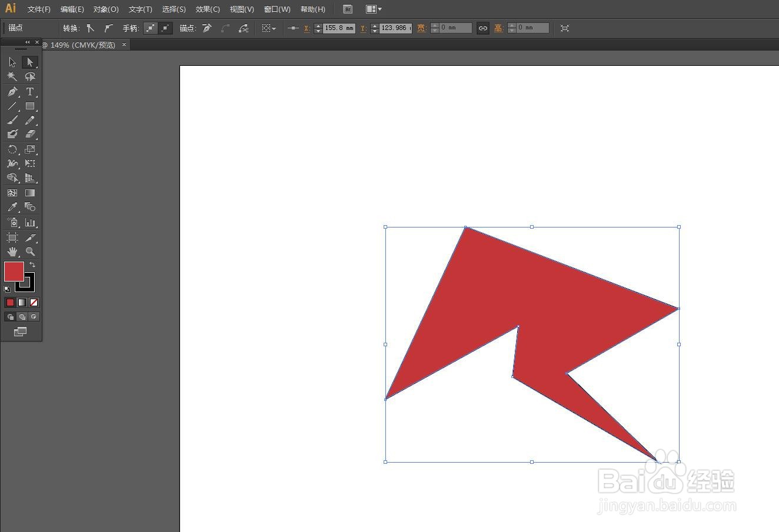
Task: Open the 文件(F) menu
Action: (x=39, y=9)
